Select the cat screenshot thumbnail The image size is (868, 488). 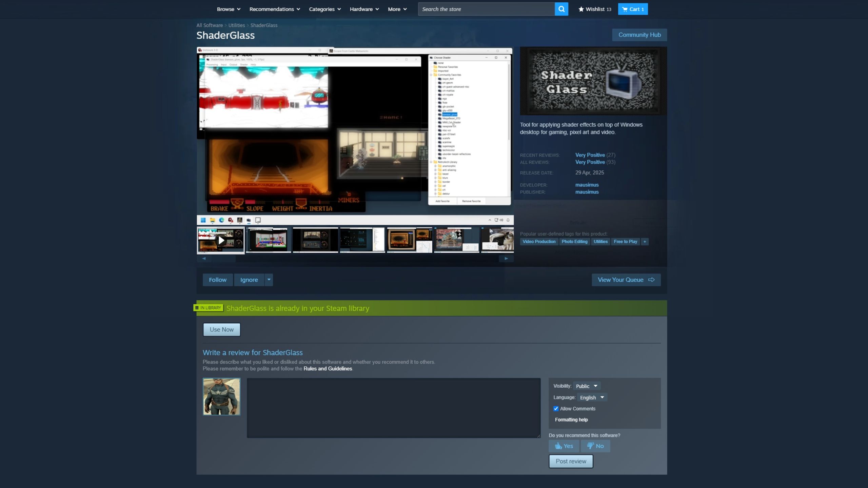pos(497,240)
